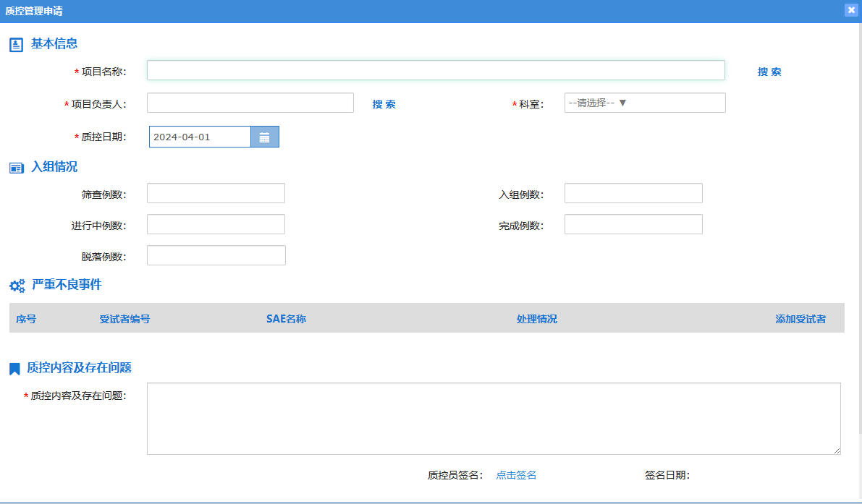
Task: Open the calendar date picker icon
Action: (264, 137)
